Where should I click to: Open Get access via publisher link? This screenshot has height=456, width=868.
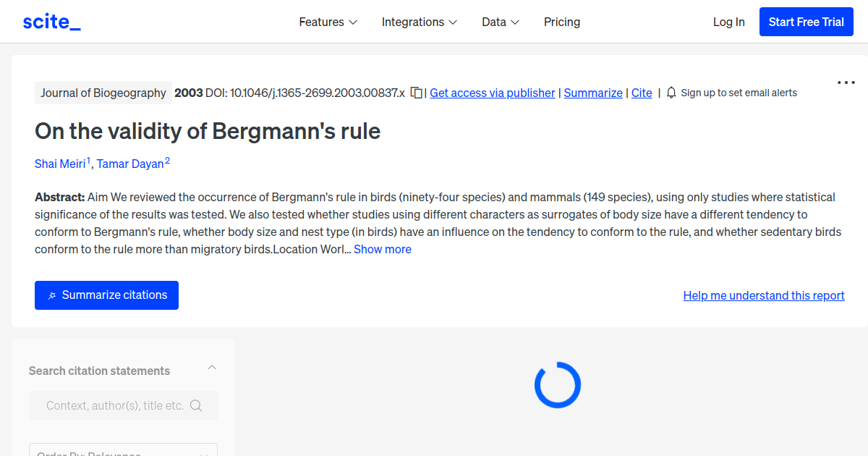pos(492,93)
